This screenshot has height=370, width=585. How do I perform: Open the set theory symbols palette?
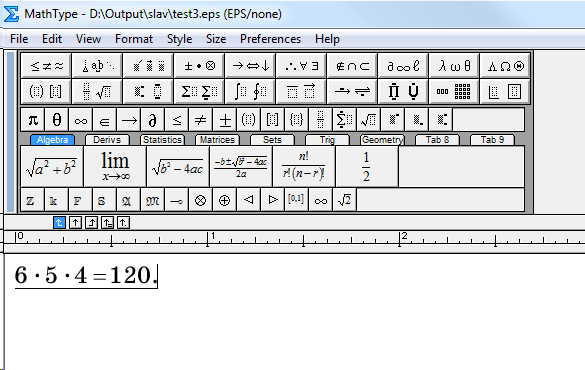353,66
